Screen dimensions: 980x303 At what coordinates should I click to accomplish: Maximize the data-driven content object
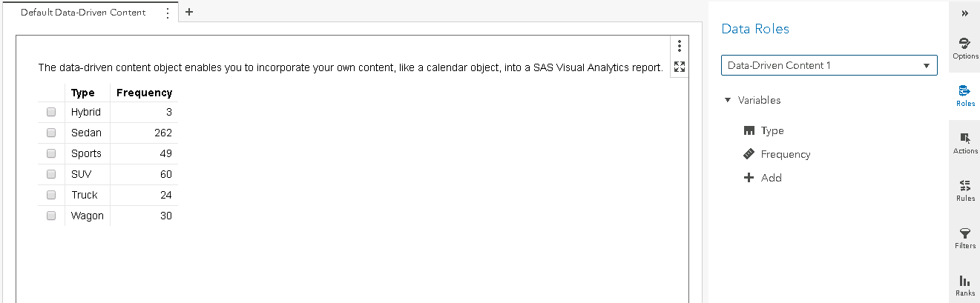pyautogui.click(x=679, y=67)
